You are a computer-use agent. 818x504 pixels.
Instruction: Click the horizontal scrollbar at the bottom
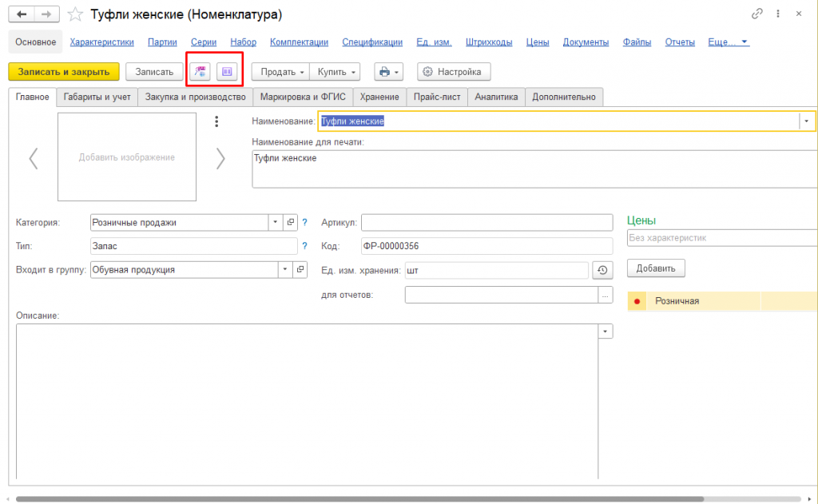point(360,499)
